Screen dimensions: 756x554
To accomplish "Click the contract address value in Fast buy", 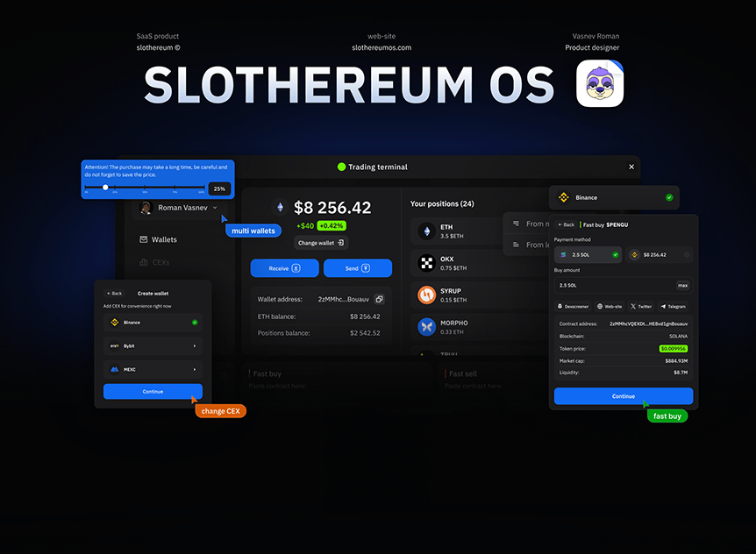I will click(x=648, y=323).
